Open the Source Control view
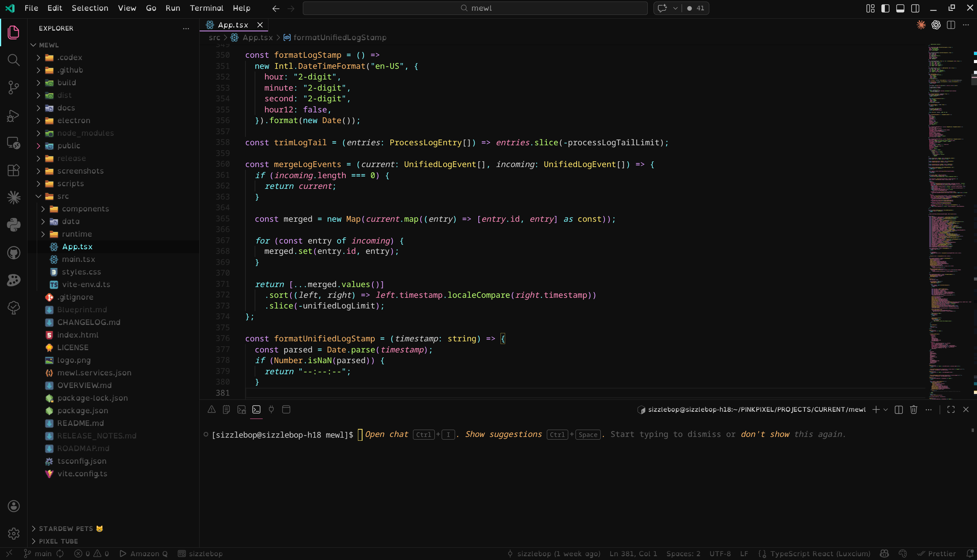The image size is (977, 560). click(x=13, y=88)
